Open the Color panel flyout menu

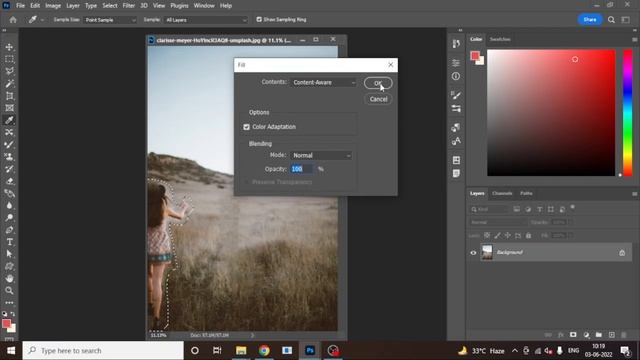634,40
